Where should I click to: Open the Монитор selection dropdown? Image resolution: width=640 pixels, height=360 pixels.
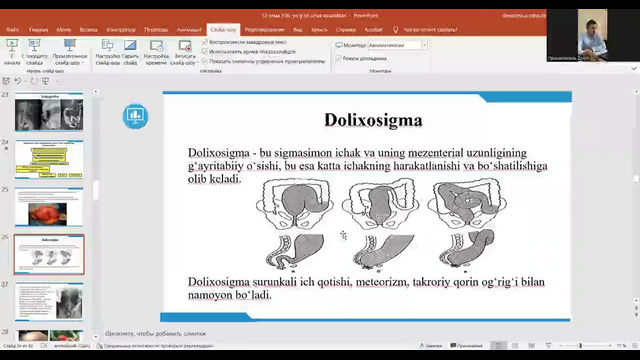[398, 45]
